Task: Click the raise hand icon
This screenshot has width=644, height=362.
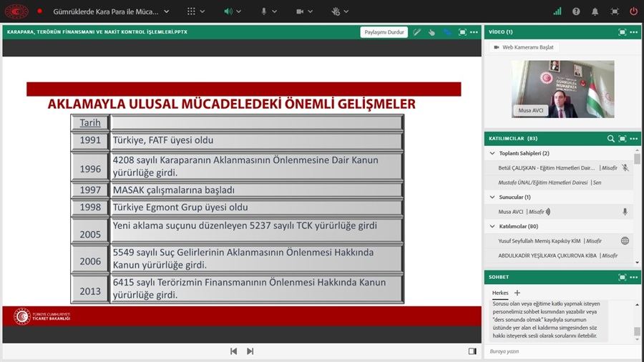Action: point(336,11)
